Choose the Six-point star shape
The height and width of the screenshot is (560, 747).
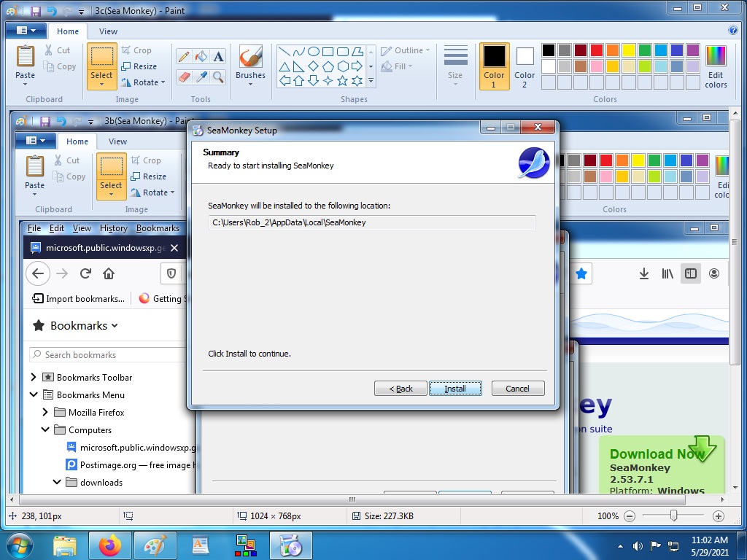pos(357,80)
